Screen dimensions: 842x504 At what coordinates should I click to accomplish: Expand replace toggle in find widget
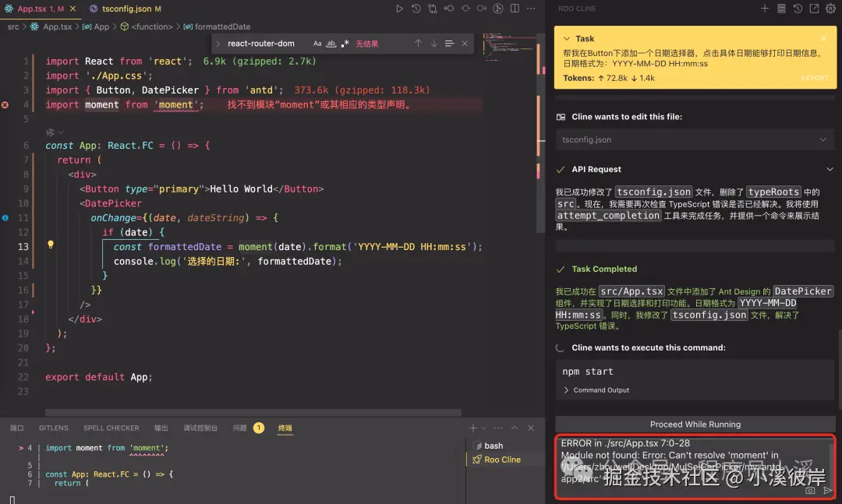[x=218, y=44]
